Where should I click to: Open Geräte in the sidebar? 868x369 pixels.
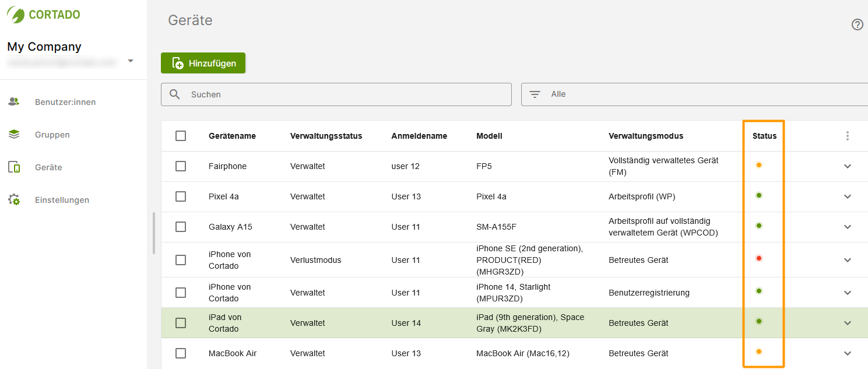[x=48, y=167]
